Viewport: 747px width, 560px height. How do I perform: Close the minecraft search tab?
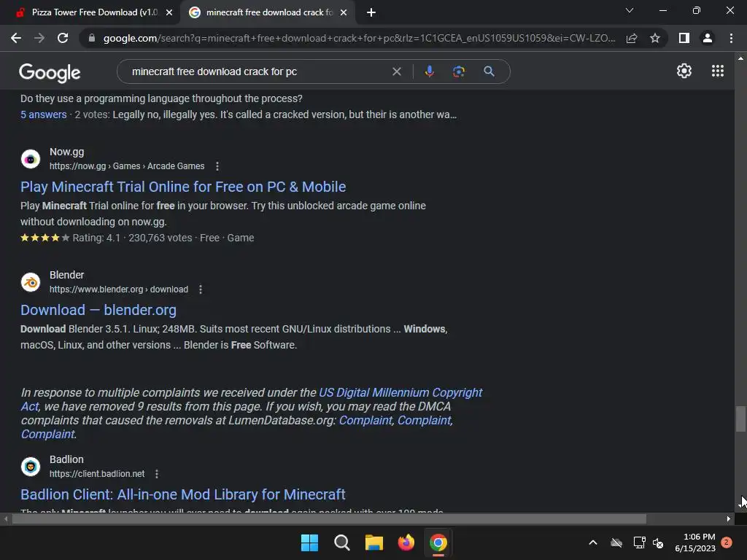click(344, 12)
